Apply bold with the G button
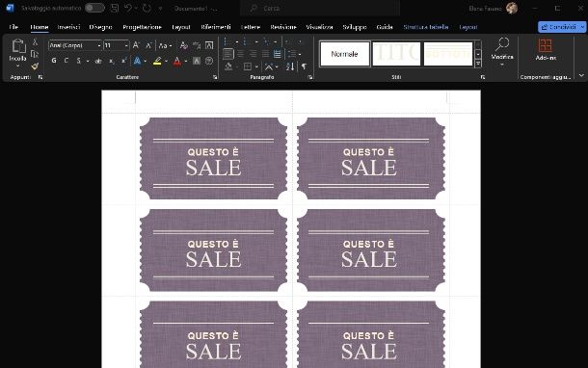Screen dimensions: 588x368 pyautogui.click(x=54, y=61)
